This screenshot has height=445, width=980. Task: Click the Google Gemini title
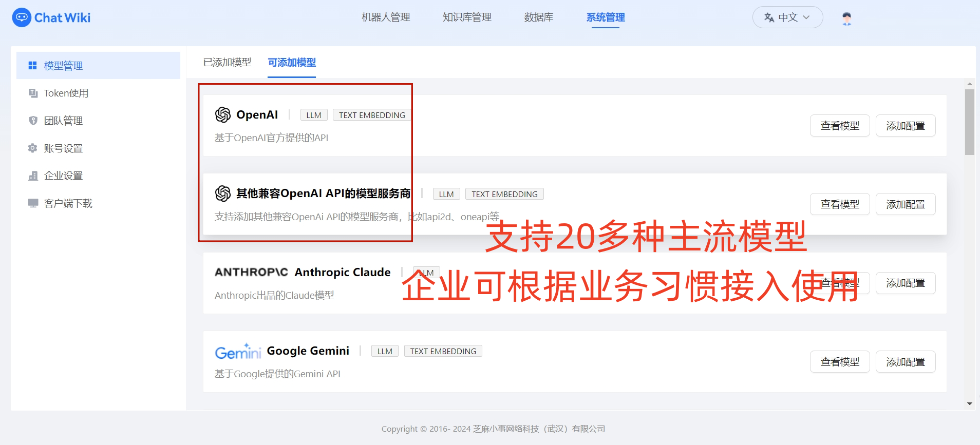[308, 351]
